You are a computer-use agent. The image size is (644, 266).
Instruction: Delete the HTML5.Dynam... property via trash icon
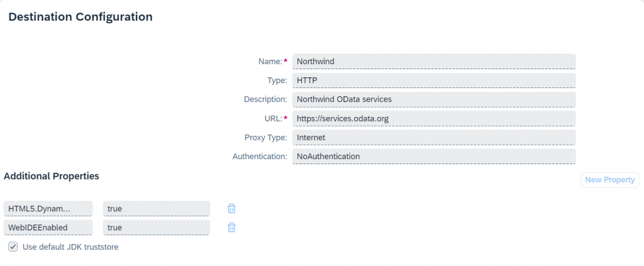tap(231, 209)
